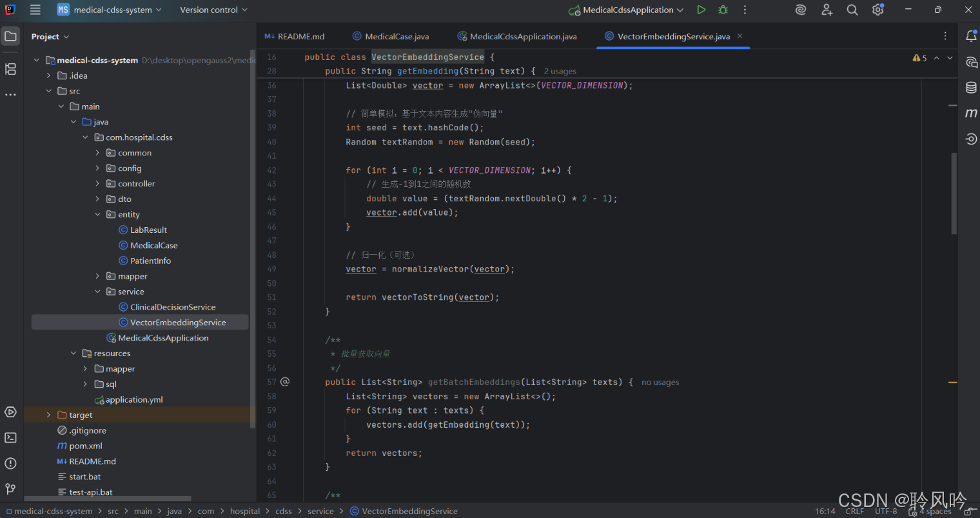
Task: Click the '2 usages' inlay hint
Action: pyautogui.click(x=560, y=72)
